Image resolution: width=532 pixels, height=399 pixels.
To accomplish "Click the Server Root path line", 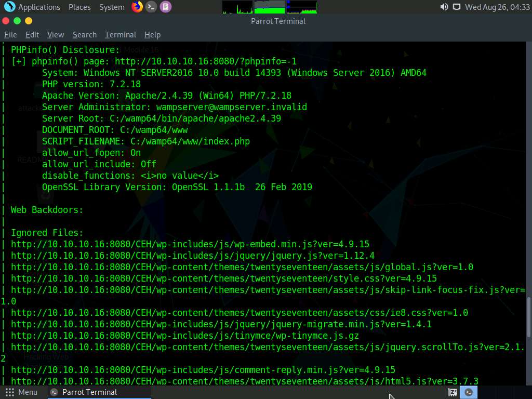I will tap(162, 118).
